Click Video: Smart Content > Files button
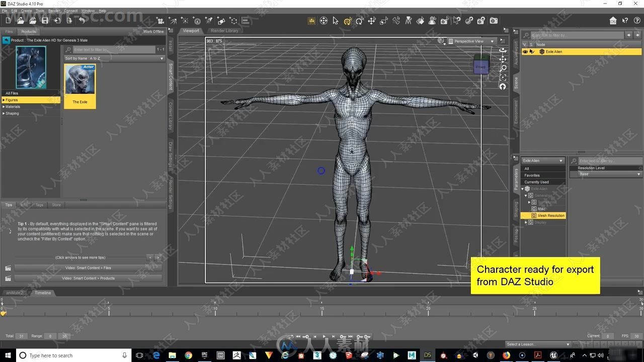The width and height of the screenshot is (644, 362). coord(88,268)
